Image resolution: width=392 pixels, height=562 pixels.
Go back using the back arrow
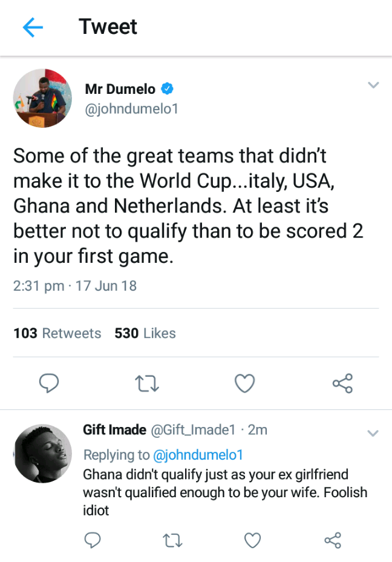(x=33, y=27)
